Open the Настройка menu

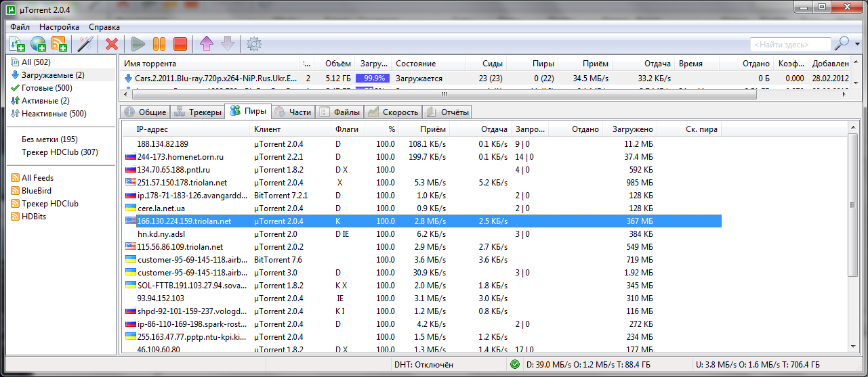[x=60, y=27]
